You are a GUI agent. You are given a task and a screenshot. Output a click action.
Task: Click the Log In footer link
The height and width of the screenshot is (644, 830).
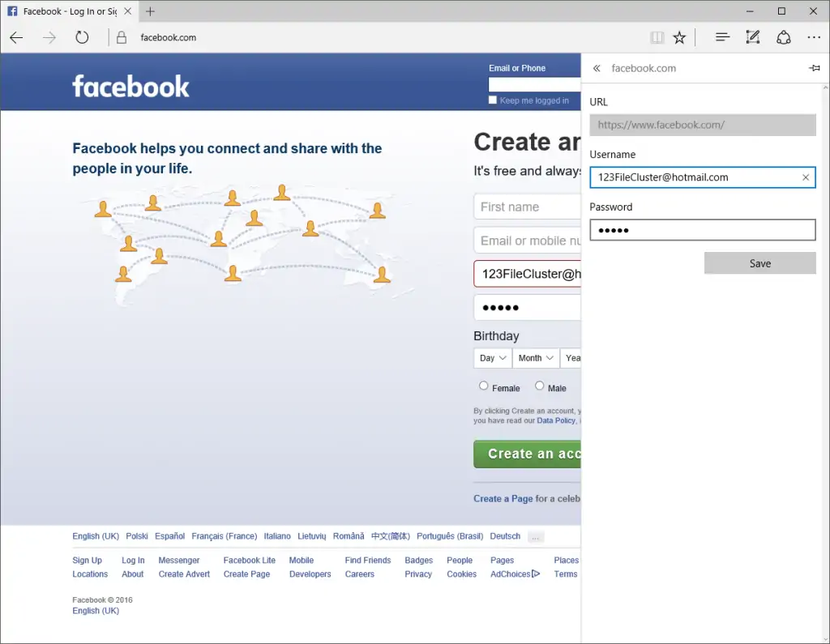[133, 561]
